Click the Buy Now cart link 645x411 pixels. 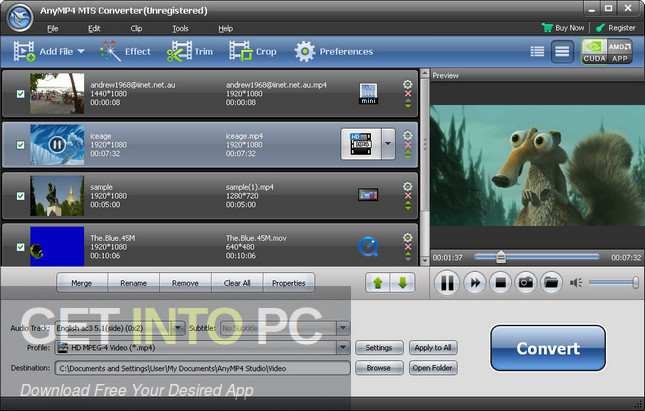pyautogui.click(x=563, y=28)
